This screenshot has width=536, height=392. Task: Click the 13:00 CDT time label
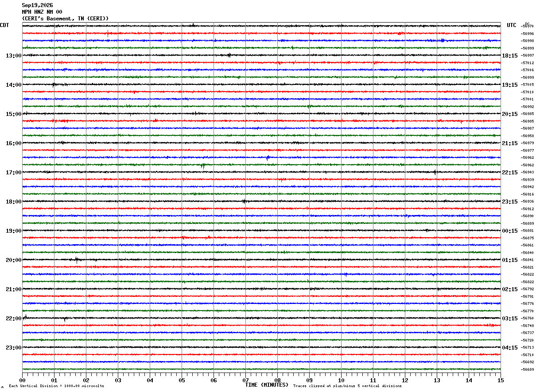(13, 56)
